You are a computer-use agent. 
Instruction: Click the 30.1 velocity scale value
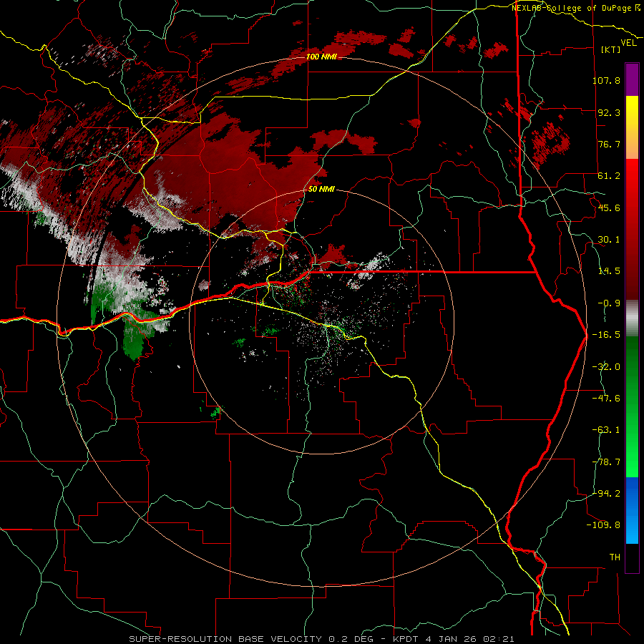point(609,240)
